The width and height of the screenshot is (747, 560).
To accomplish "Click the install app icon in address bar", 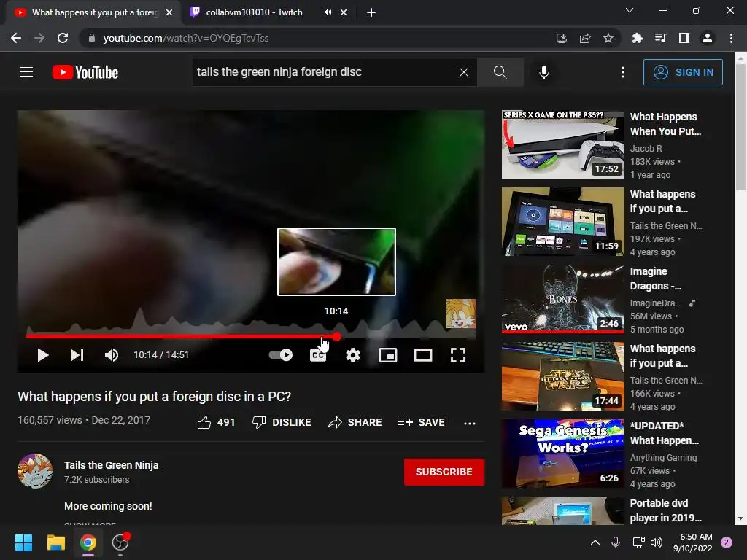I will (562, 38).
